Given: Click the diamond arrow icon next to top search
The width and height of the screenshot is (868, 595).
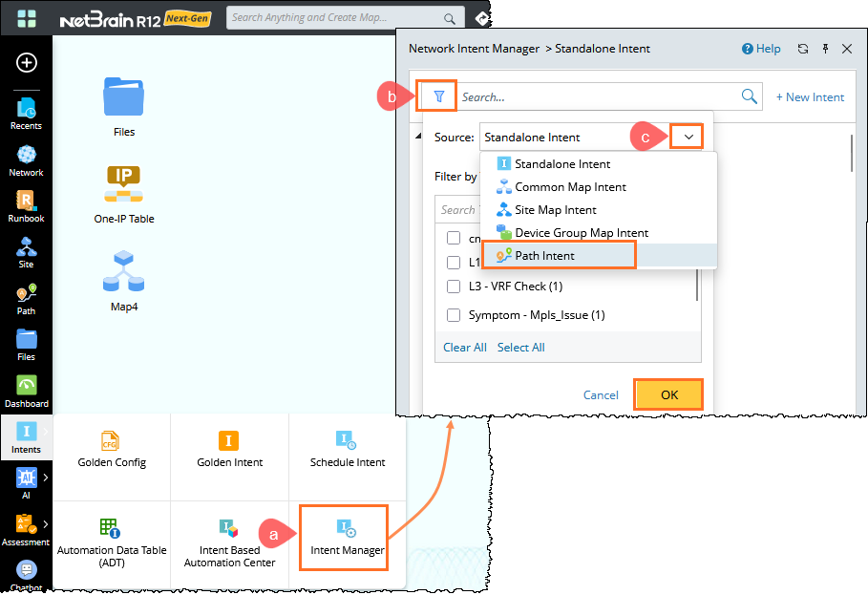Looking at the screenshot, I should coord(481,18).
